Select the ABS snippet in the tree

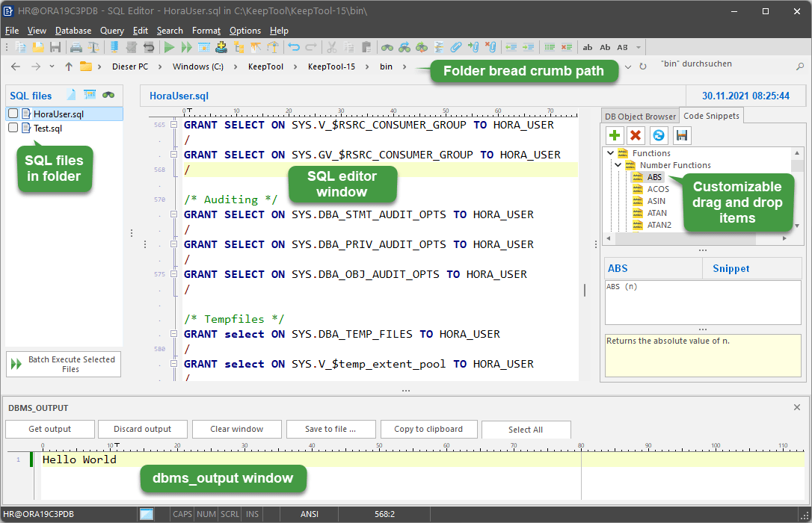point(654,177)
